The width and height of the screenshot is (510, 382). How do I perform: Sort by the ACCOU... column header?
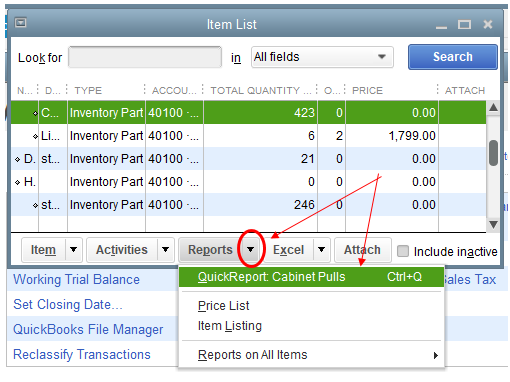[174, 90]
